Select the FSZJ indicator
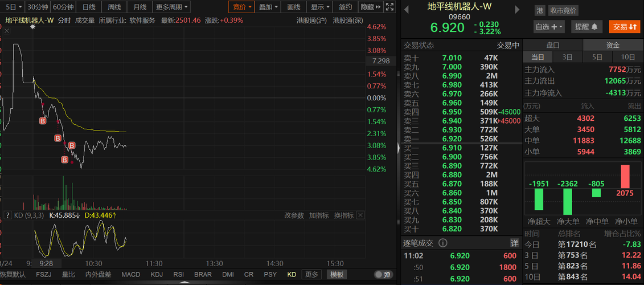Image resolution: width=644 pixels, height=285 pixels. [44, 275]
